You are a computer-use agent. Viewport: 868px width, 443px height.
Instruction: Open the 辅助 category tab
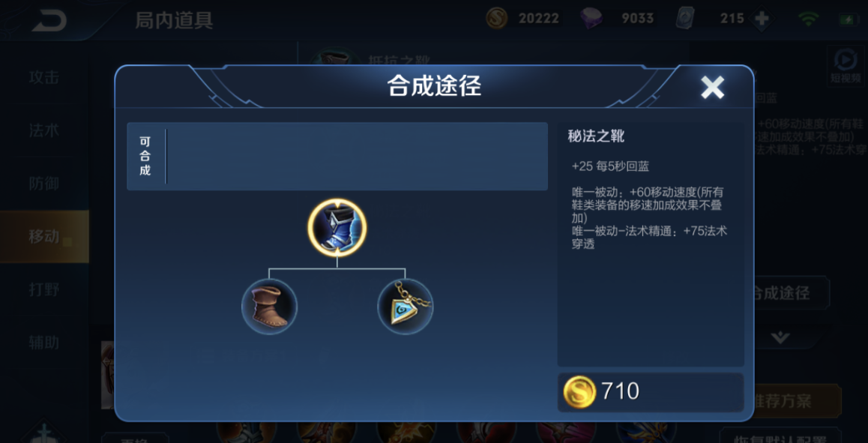(44, 343)
